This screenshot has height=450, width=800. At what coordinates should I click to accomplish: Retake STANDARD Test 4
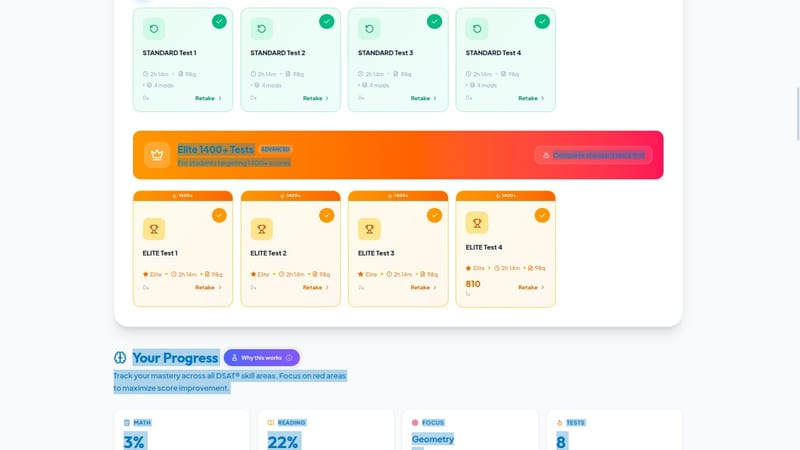tap(531, 98)
